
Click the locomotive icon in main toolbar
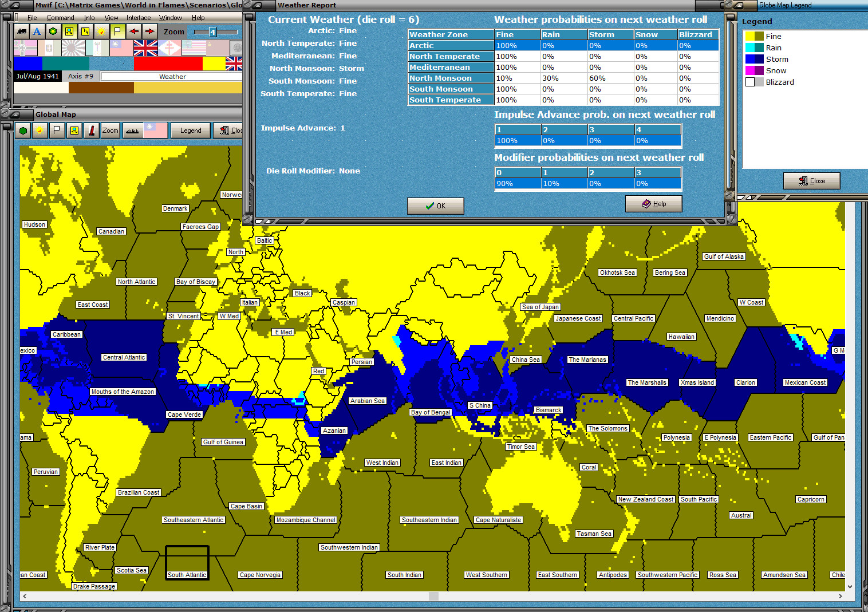[22, 31]
